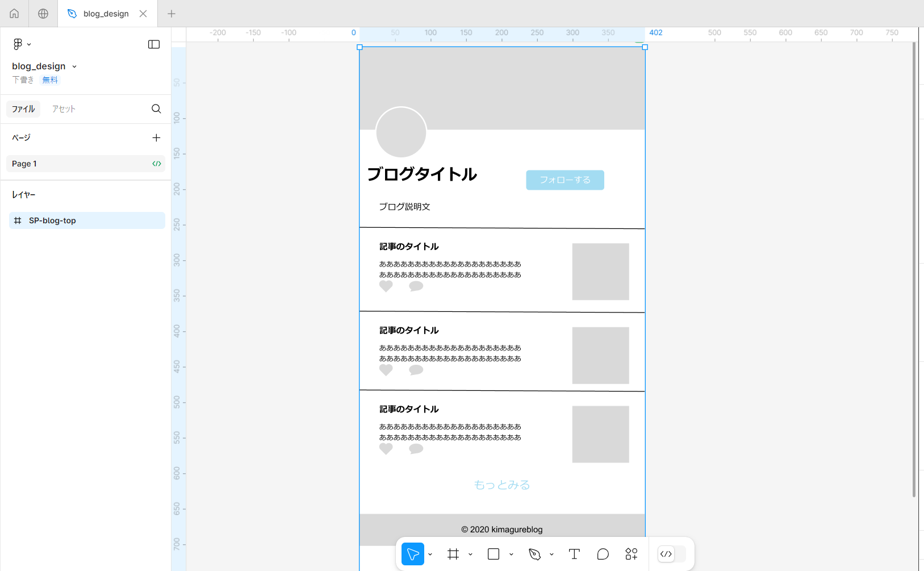Select Page 1 in pages list

tap(86, 164)
